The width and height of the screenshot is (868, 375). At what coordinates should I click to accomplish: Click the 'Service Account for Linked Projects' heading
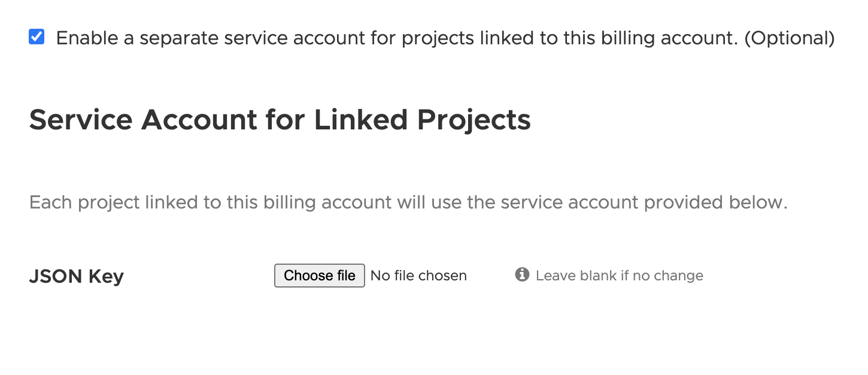point(280,119)
